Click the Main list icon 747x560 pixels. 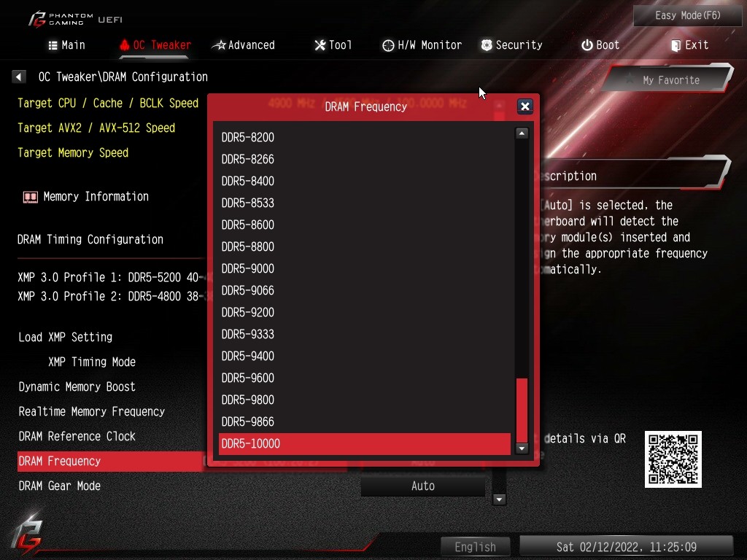[x=53, y=45]
